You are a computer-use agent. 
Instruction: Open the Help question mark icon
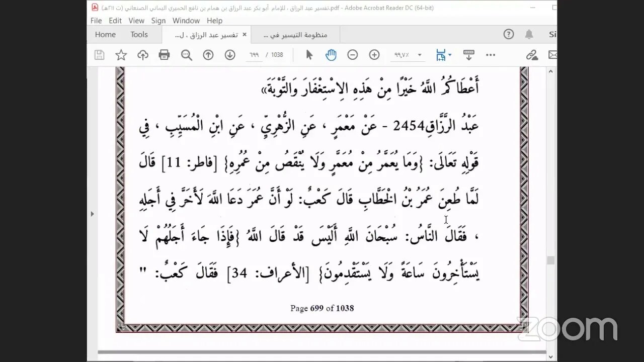pyautogui.click(x=509, y=35)
